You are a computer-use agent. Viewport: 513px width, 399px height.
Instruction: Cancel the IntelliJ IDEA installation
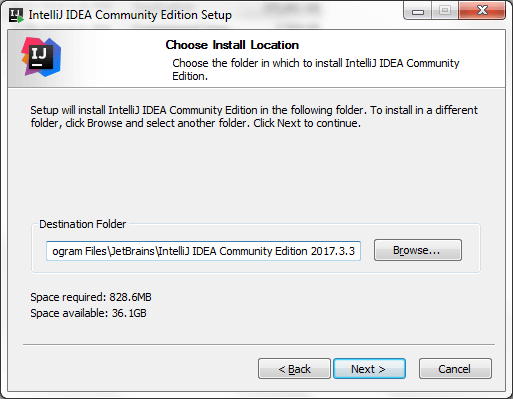455,369
